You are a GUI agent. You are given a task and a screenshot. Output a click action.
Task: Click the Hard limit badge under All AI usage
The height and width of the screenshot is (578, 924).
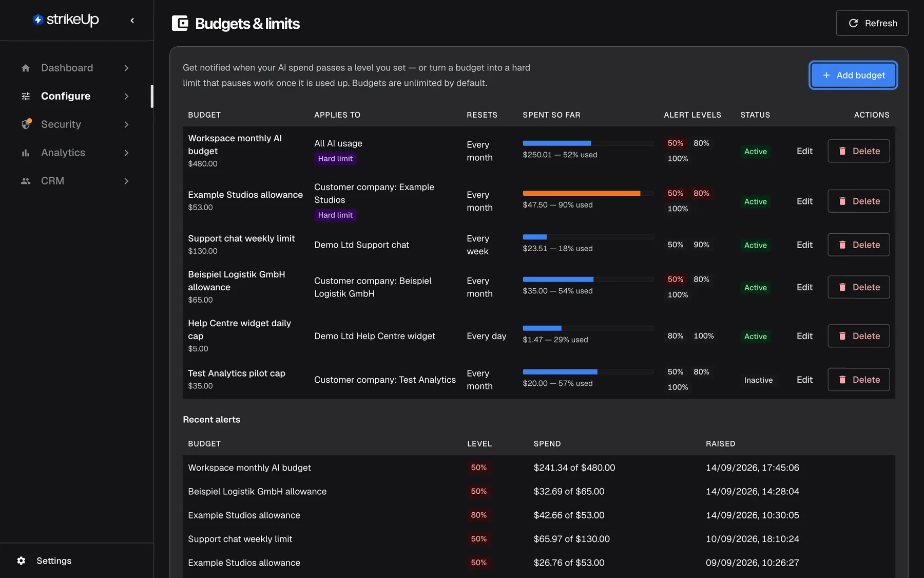pos(335,159)
